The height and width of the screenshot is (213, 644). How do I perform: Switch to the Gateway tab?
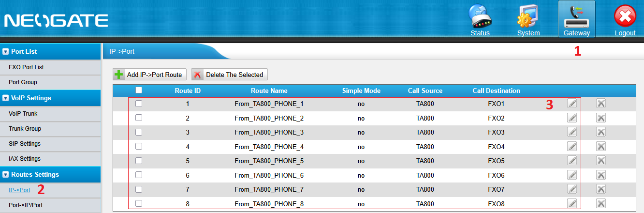pyautogui.click(x=576, y=20)
